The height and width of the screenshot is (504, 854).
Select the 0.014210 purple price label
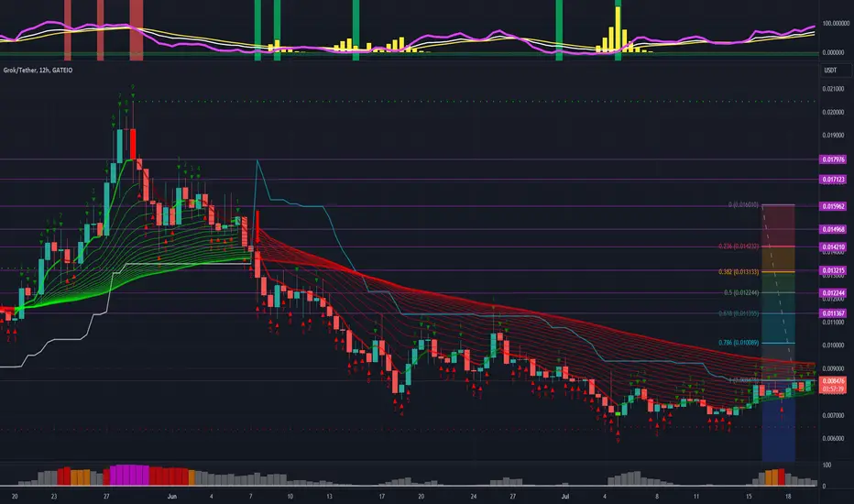click(833, 247)
